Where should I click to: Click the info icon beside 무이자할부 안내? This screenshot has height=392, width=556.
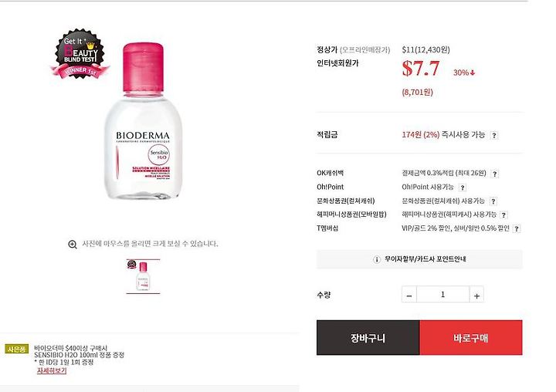(x=377, y=259)
